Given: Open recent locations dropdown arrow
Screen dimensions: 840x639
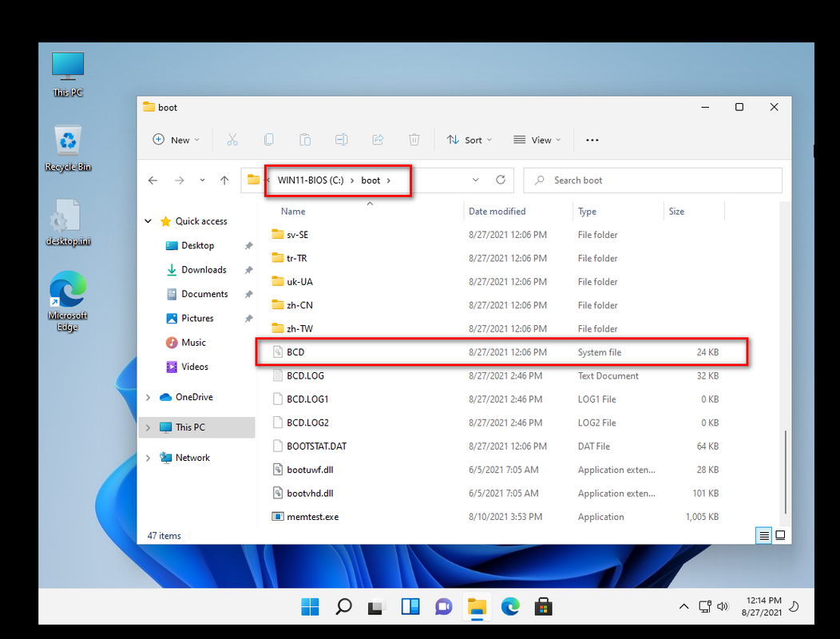Looking at the screenshot, I should pyautogui.click(x=203, y=181).
